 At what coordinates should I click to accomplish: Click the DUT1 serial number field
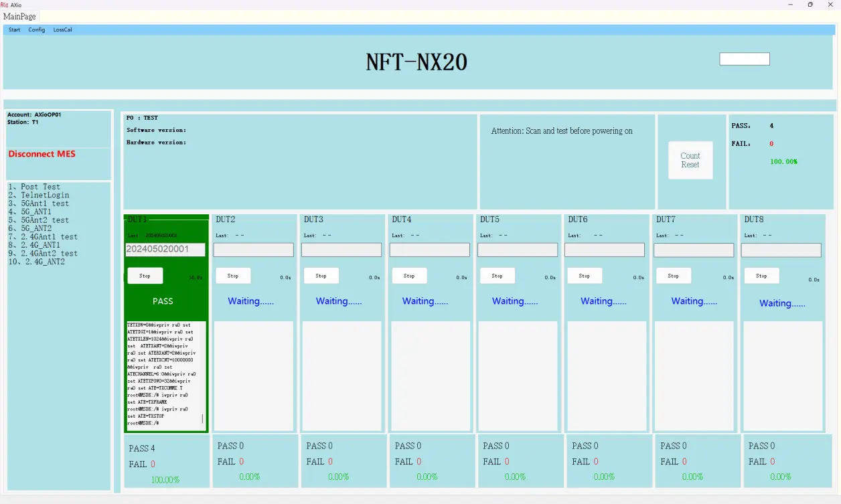pos(165,250)
